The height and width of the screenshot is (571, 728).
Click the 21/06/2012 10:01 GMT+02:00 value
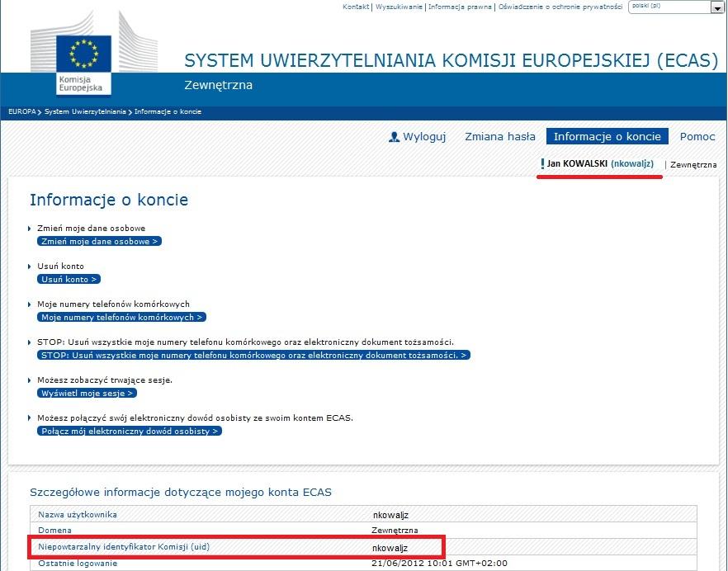click(439, 563)
